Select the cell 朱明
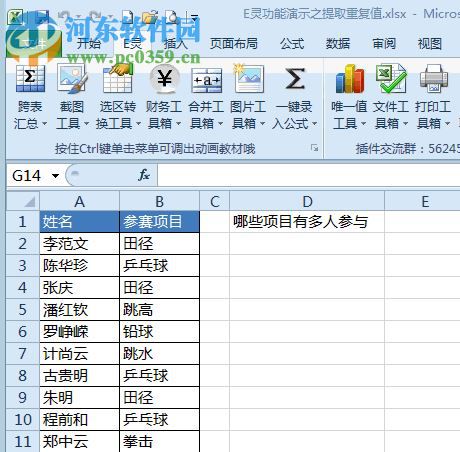 click(79, 398)
